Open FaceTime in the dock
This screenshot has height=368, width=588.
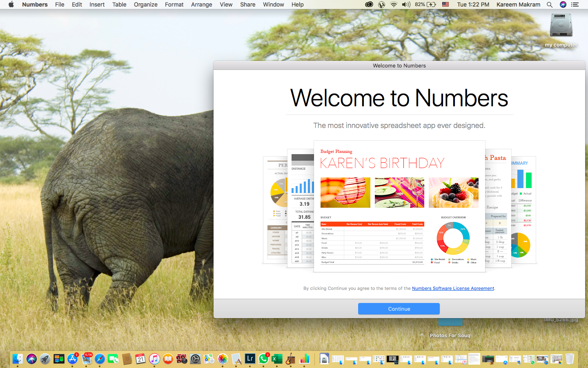[x=113, y=359]
